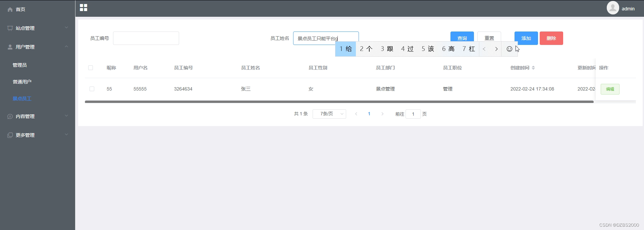Choose IME candidate 7 杠

point(469,49)
